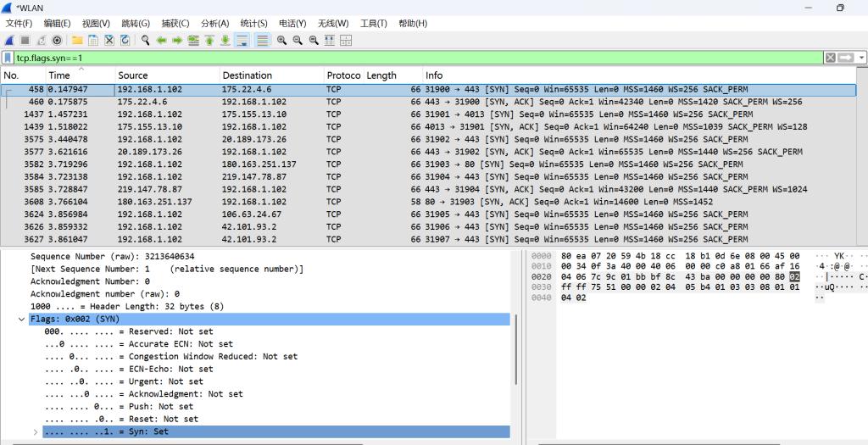This screenshot has width=868, height=445.
Task: Open go to specified packet icon
Action: tap(193, 41)
